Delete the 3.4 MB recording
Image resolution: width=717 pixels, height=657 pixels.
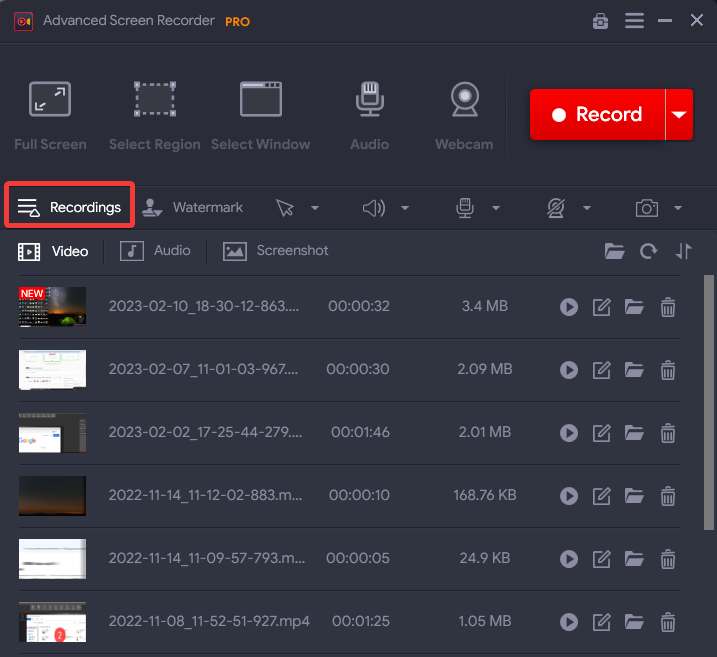point(668,307)
